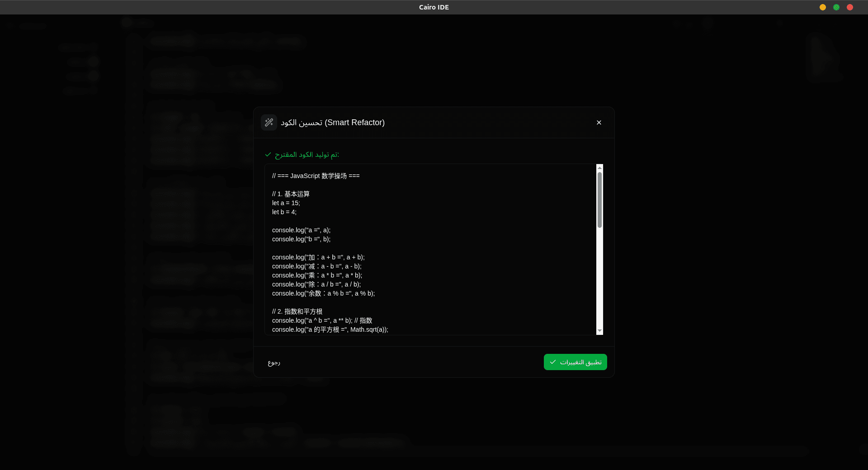Viewport: 868px width, 470px height.
Task: Click the empty scrollbar track below the thumb
Action: tap(599, 280)
